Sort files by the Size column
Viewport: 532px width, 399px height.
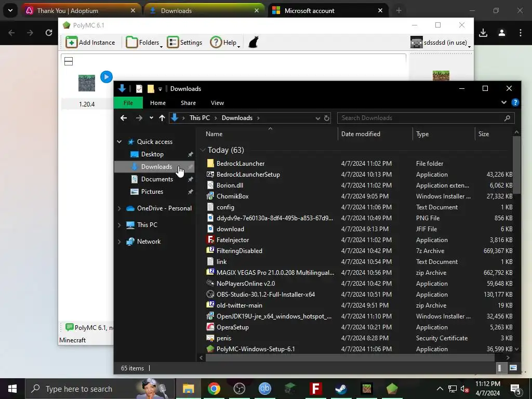[x=484, y=134]
